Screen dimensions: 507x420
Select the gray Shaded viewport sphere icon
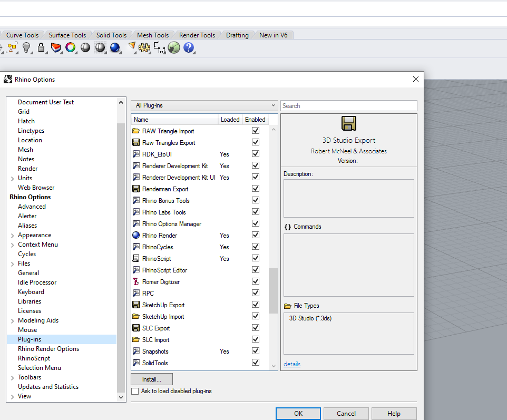[x=85, y=48]
